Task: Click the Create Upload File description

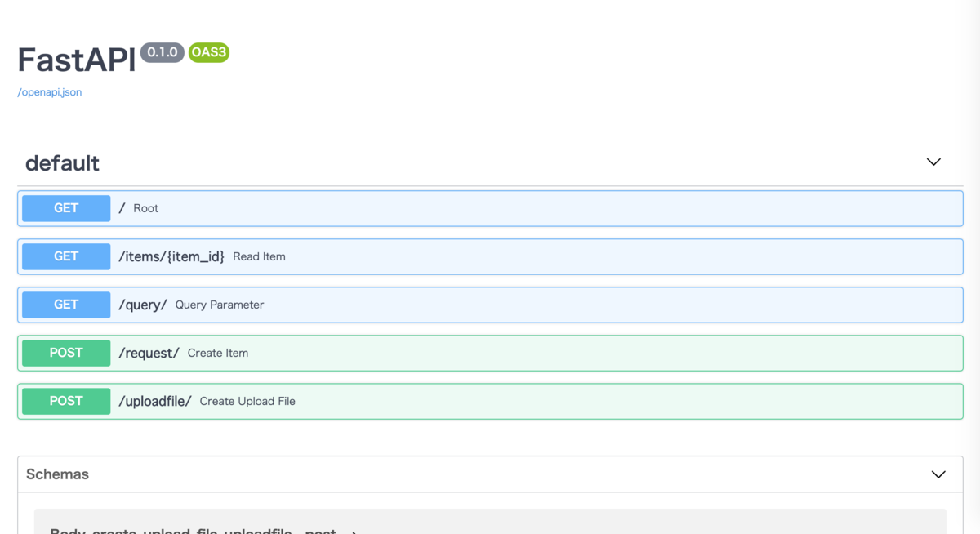Action: point(247,401)
